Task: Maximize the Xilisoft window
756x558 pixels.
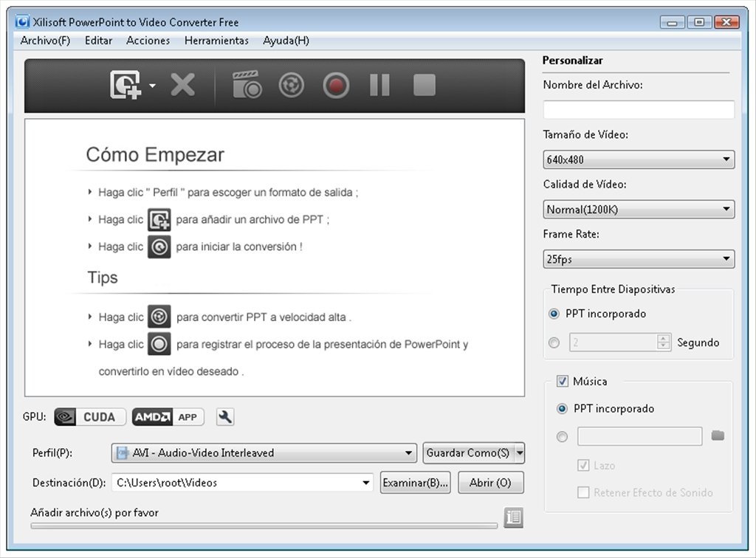Action: tap(699, 22)
